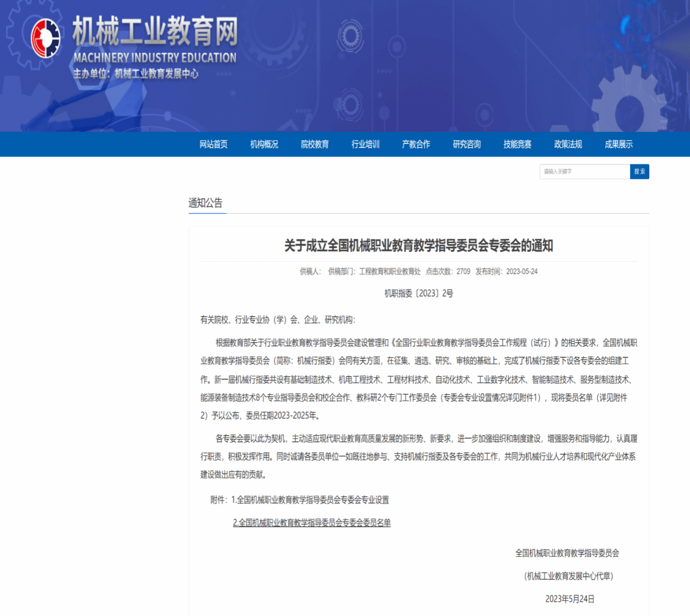This screenshot has height=616, width=690.
Task: Click attachment 1 专委会专业设置 text
Action: tap(313, 500)
